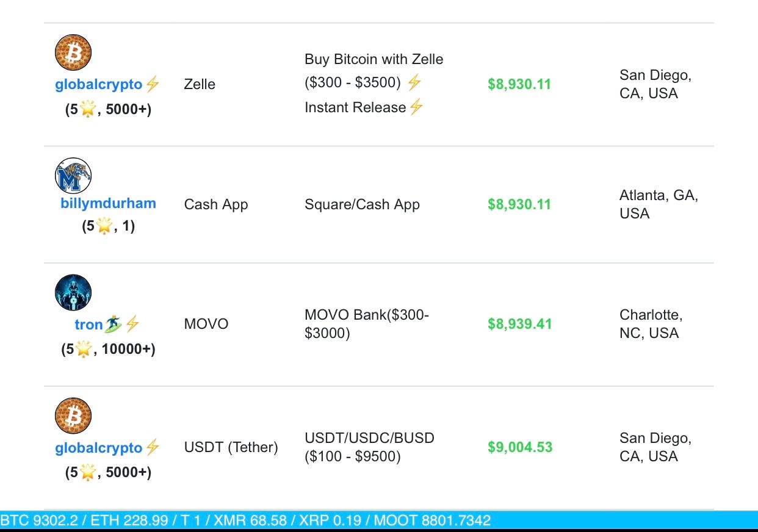Click lightning bolt next to globalcrypto in Zelle row
758x532 pixels.
pyautogui.click(x=153, y=84)
